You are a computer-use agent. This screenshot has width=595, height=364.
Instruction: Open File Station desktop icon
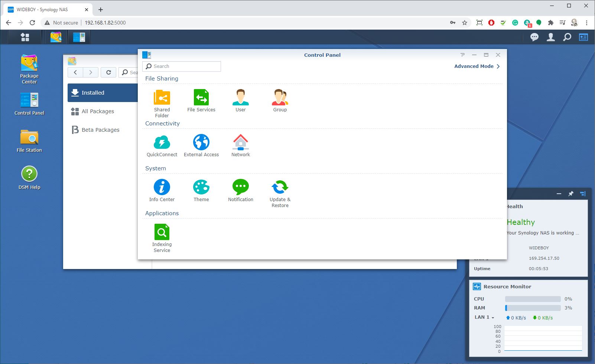(x=29, y=141)
